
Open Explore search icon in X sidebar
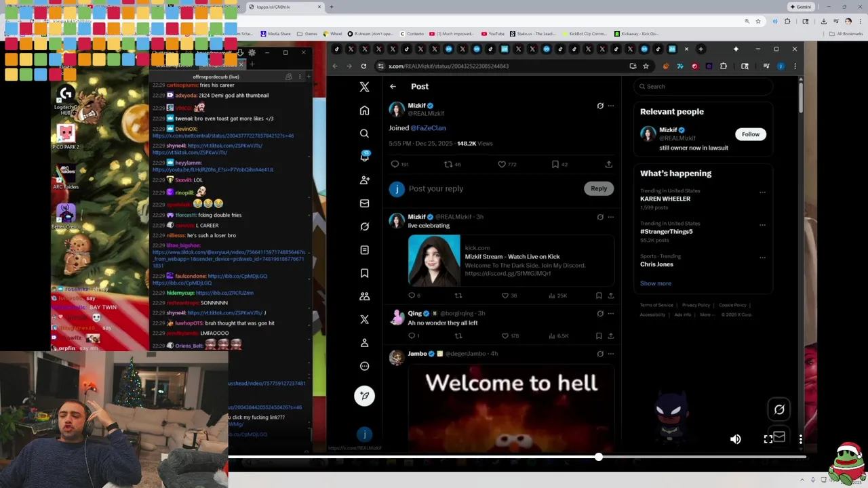(364, 134)
